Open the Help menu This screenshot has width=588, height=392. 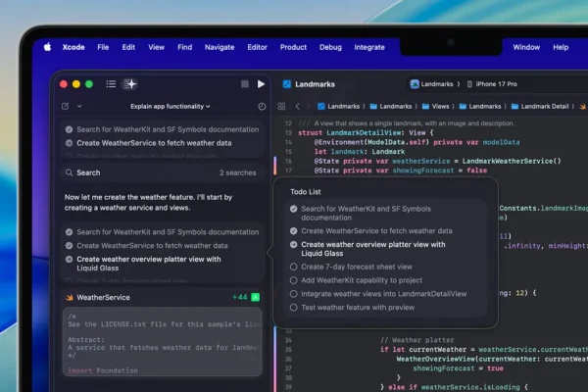[x=561, y=47]
